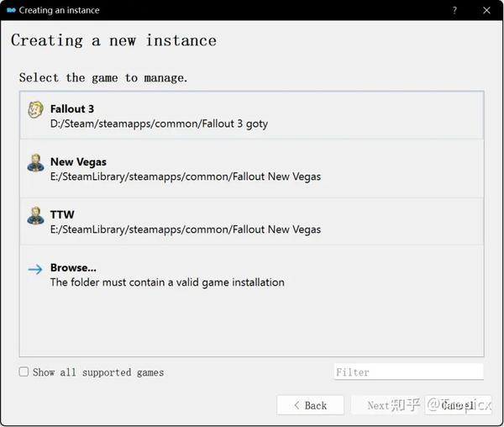
Task: Click the New Vegas character icon
Action: coord(35,163)
